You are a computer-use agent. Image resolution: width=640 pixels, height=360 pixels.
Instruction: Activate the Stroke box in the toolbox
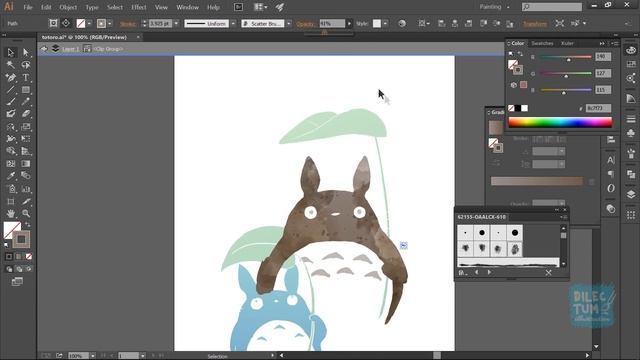[x=21, y=239]
